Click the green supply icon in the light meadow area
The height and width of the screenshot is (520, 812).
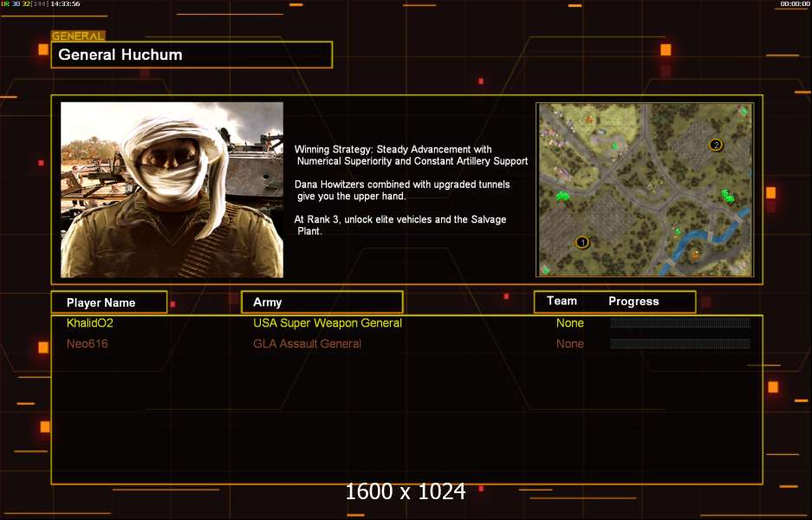point(614,146)
